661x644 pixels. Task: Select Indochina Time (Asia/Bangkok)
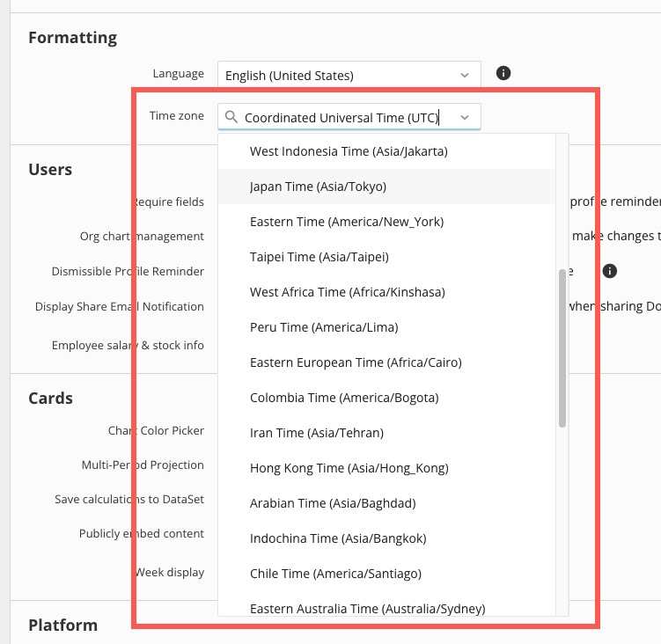338,538
